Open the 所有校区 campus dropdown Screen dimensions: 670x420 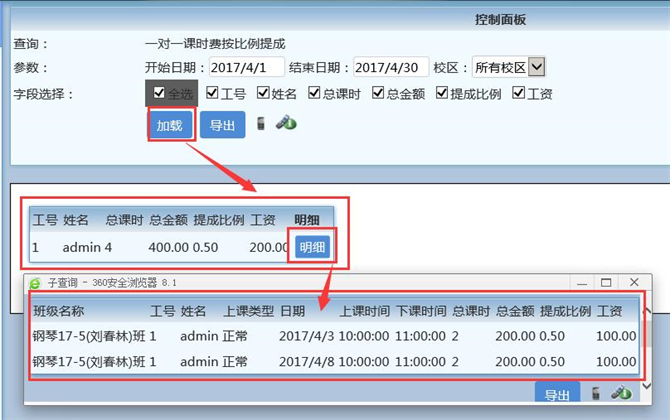508,67
